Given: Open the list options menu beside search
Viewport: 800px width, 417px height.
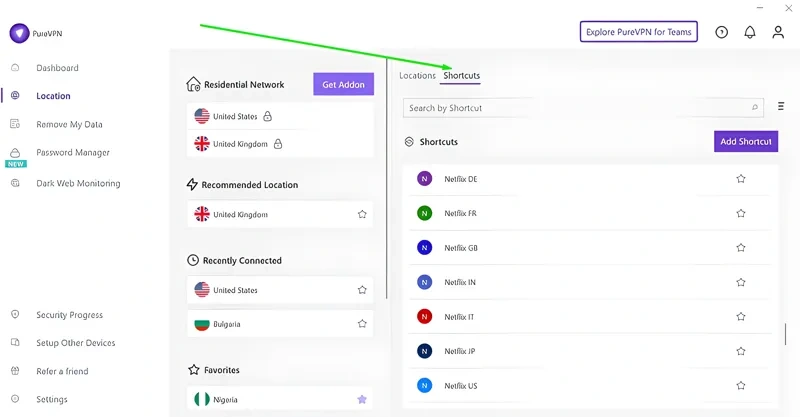Looking at the screenshot, I should [781, 106].
